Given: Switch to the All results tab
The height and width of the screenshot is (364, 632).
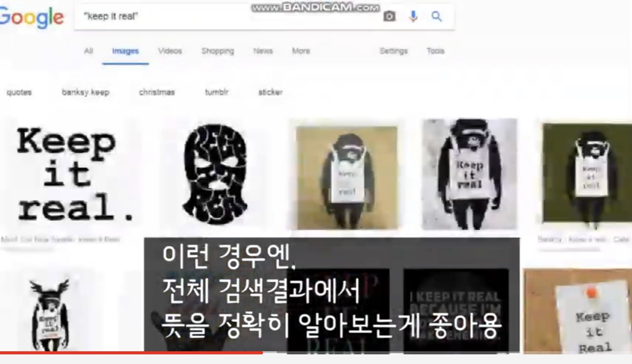Looking at the screenshot, I should [x=89, y=51].
